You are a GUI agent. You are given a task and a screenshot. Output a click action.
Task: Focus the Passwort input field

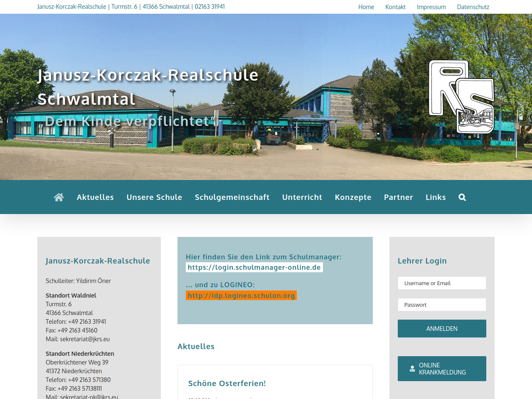pyautogui.click(x=442, y=305)
